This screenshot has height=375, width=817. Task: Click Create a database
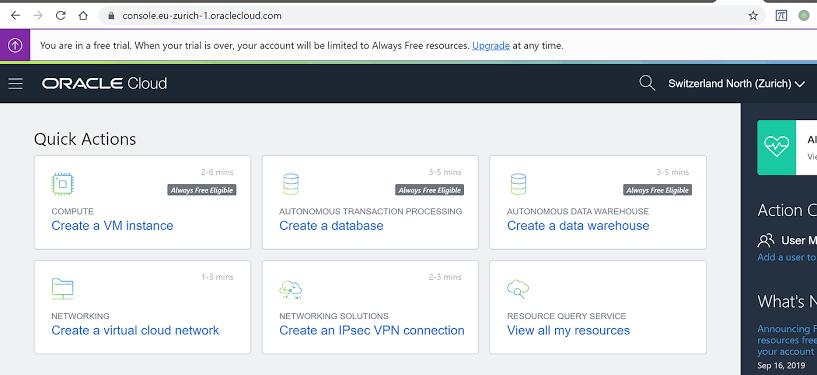pos(331,226)
